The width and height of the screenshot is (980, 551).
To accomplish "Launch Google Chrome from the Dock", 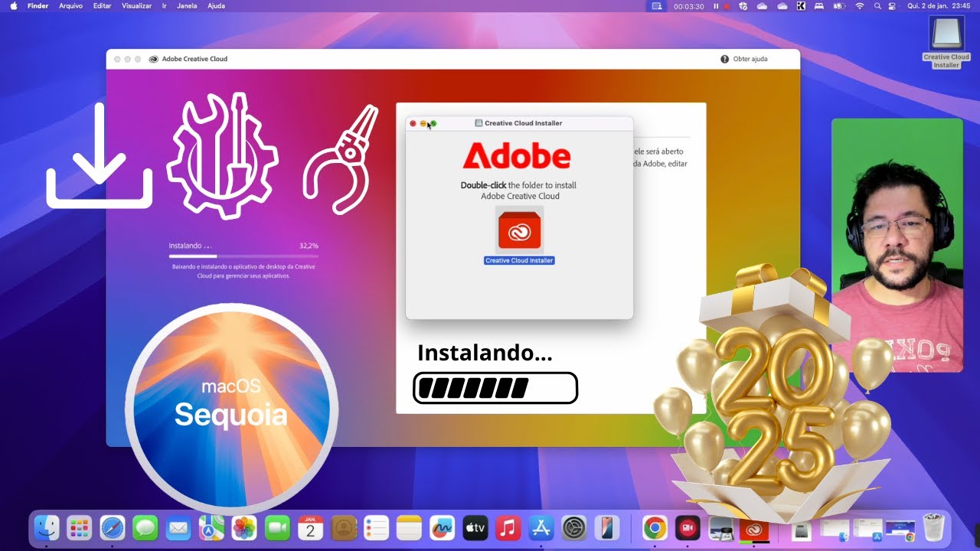I will pyautogui.click(x=654, y=528).
